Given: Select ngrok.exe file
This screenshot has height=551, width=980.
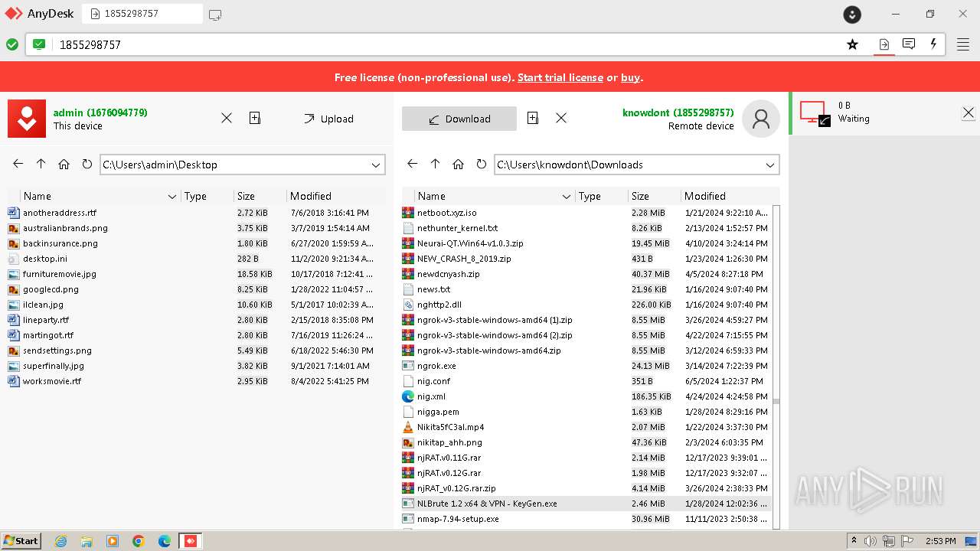Looking at the screenshot, I should pyautogui.click(x=586, y=366).
